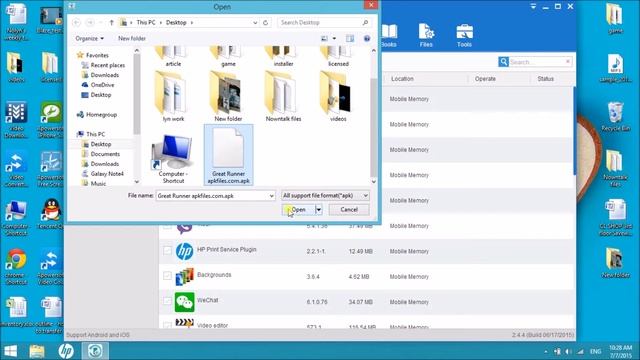640x360 pixels.
Task: Select the Nowntalk files folder in dialog
Action: tap(283, 96)
